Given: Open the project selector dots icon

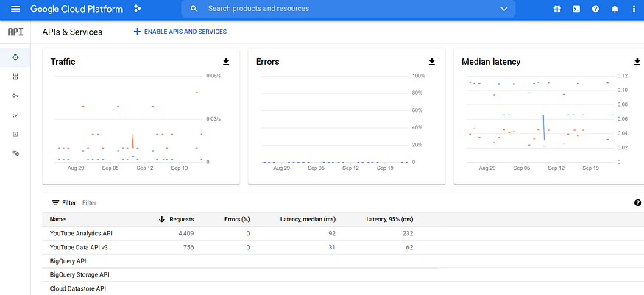Looking at the screenshot, I should [137, 9].
